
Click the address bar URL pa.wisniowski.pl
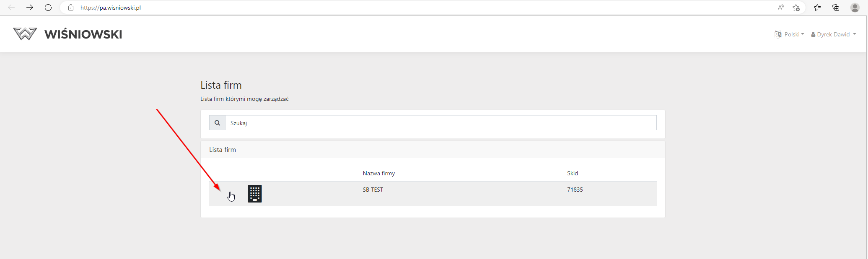click(111, 8)
